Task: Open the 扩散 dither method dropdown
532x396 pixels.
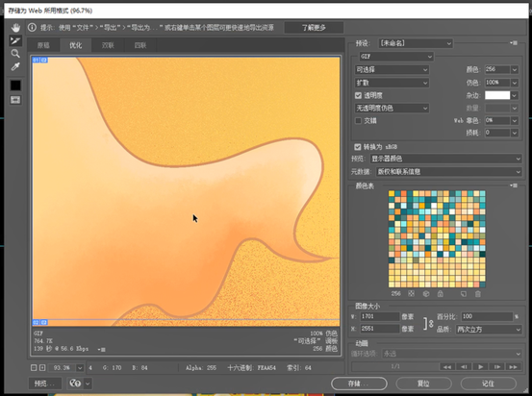Action: click(392, 83)
